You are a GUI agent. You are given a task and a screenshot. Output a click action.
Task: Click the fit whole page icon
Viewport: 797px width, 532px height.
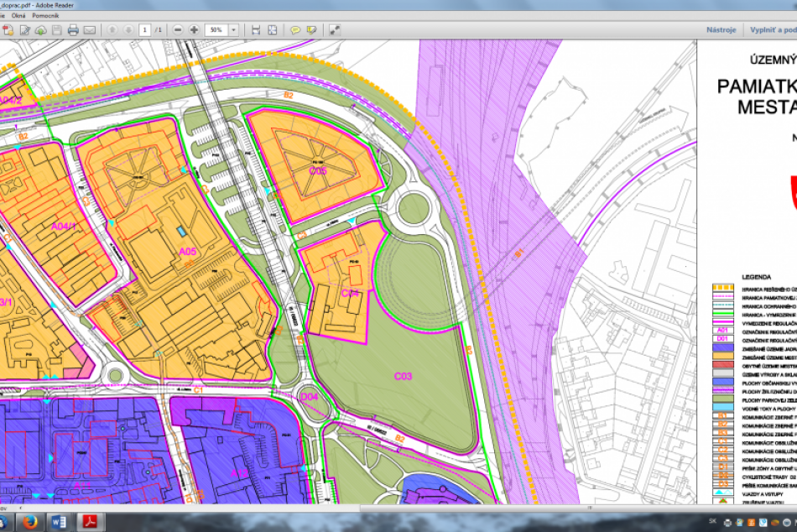point(273,30)
